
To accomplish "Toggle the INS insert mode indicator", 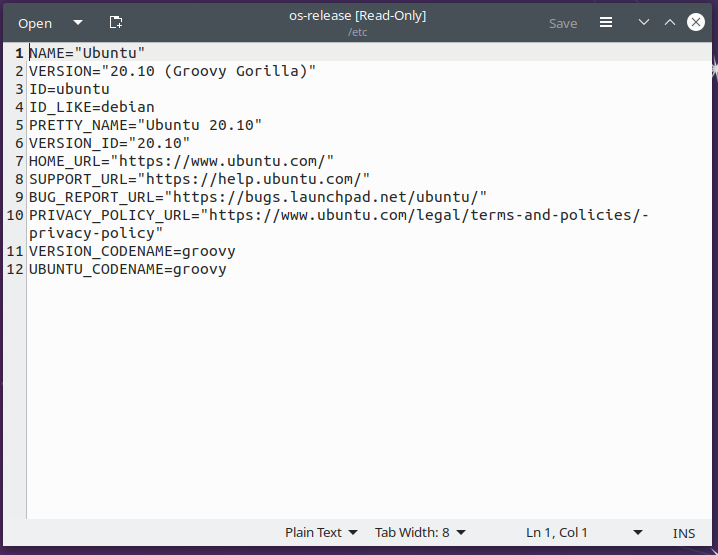I will pyautogui.click(x=684, y=533).
